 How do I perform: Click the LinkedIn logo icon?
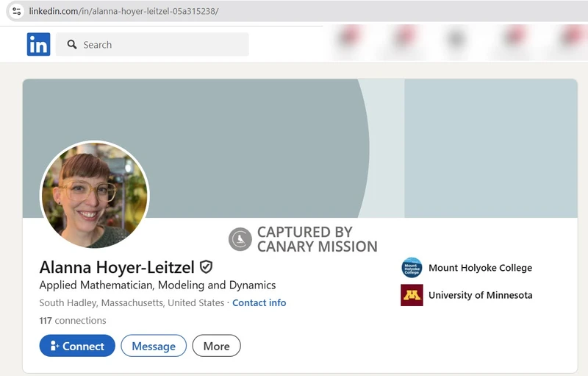tap(38, 45)
